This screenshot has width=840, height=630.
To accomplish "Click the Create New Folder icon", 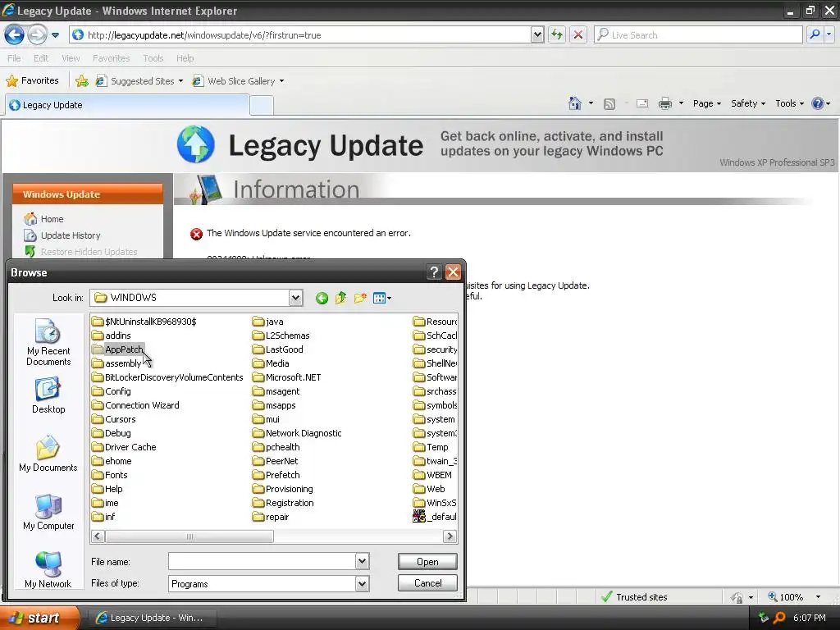I will click(360, 298).
